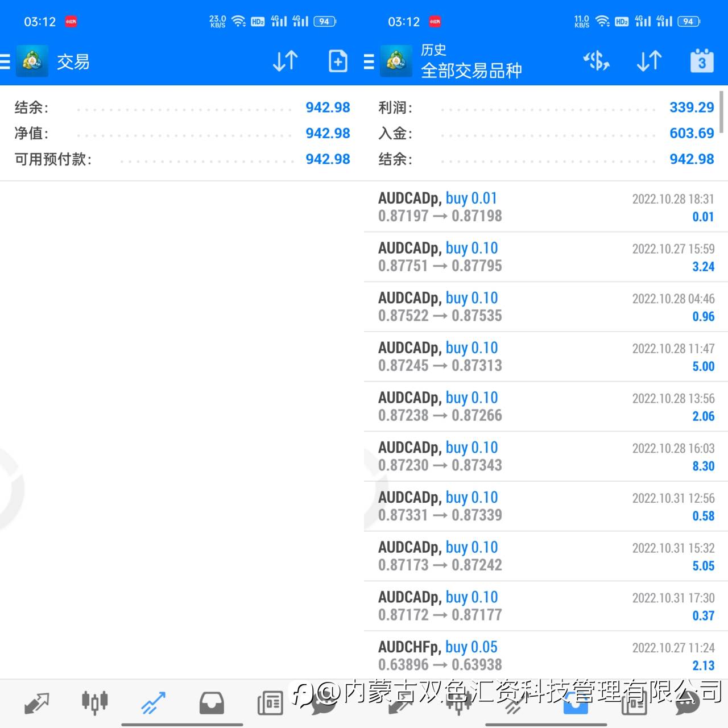Open the AUDCADp trade at 0.87238 → 0.87266
This screenshot has height=728, width=728.
[546, 407]
